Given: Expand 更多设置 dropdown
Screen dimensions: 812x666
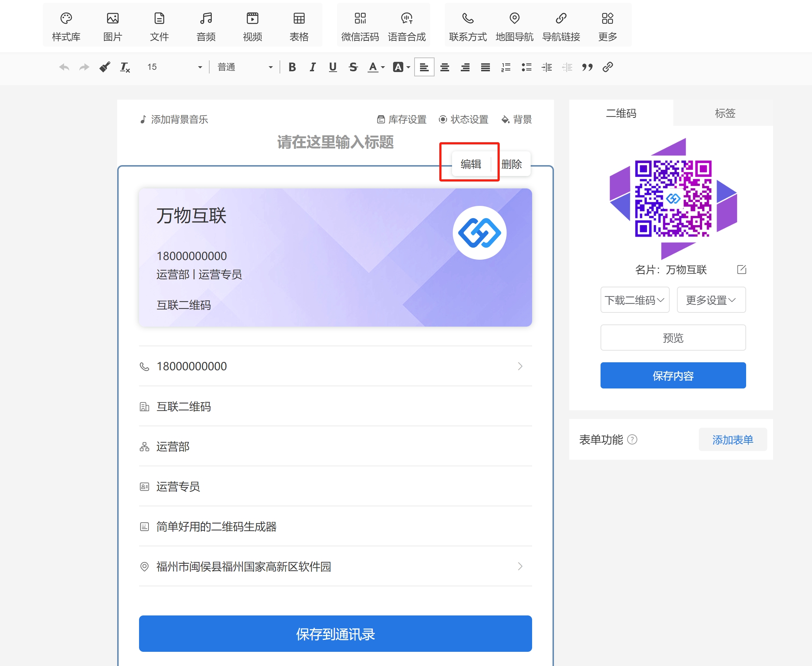Looking at the screenshot, I should click(x=711, y=300).
